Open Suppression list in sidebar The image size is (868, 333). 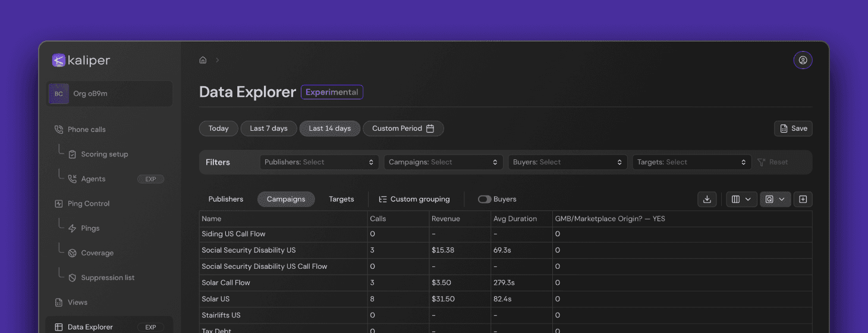[x=108, y=278]
